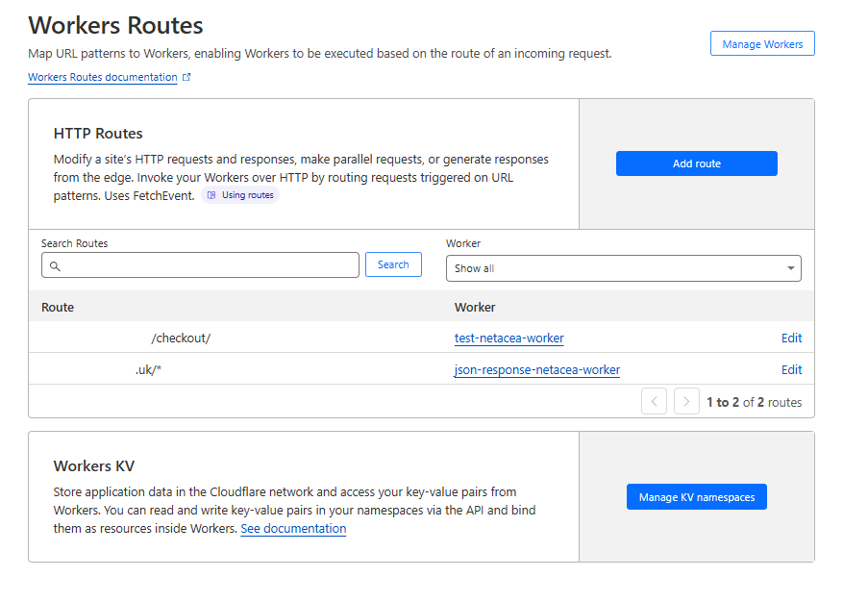The image size is (868, 602).
Task: Click the Worker column header in table
Action: [x=475, y=308]
